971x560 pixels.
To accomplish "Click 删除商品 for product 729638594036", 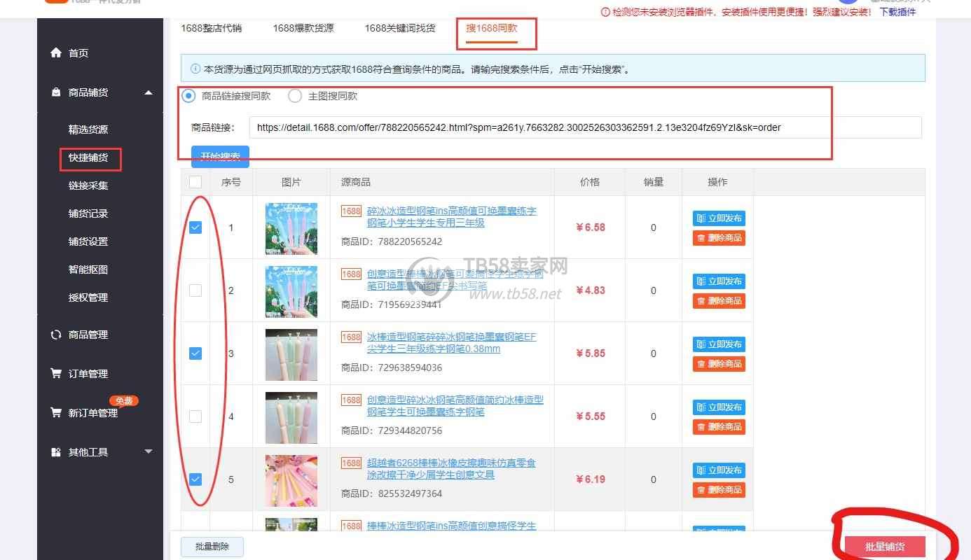I will tap(719, 364).
